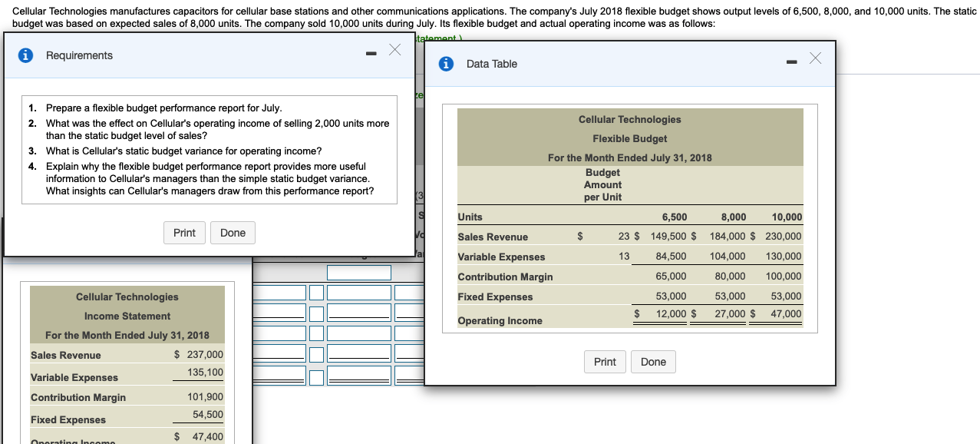
Task: Click the info icon beside Requirements title
Action: point(27,55)
